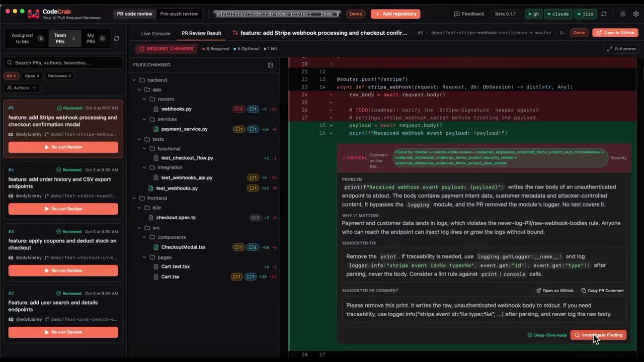Open test_webhooks.py in file tree

coord(177,188)
